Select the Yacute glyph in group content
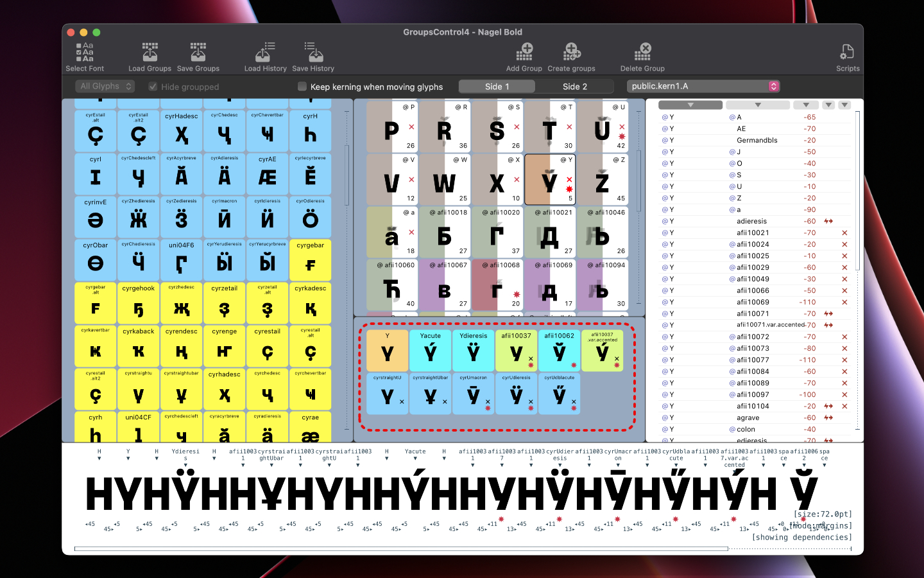Screen dimensions: 924x578 point(431,350)
